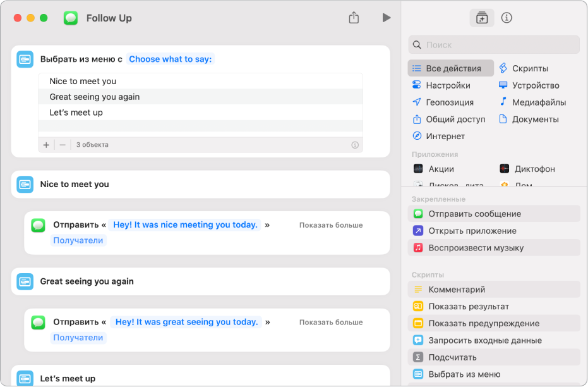Select the Let's meet up menu row
This screenshot has height=387, width=588.
(x=200, y=112)
